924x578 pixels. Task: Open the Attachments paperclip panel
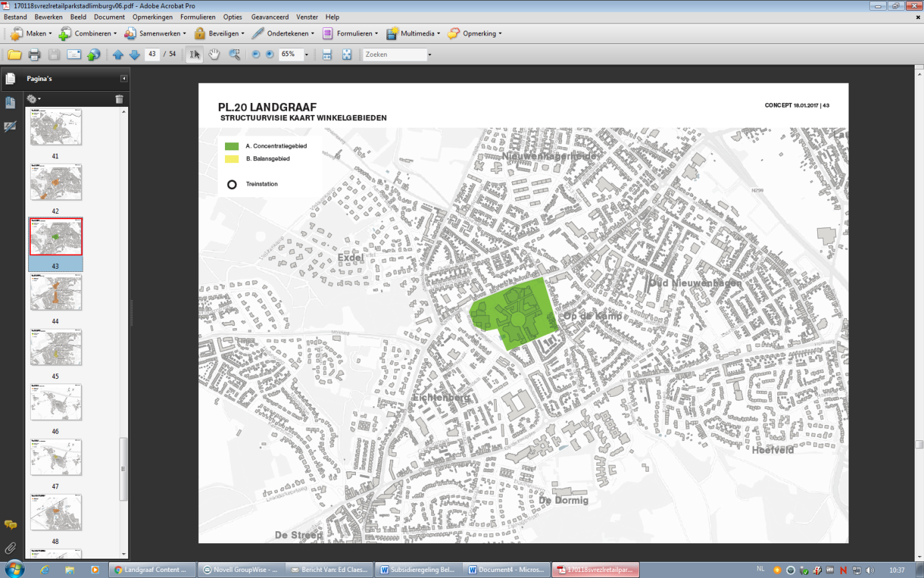click(x=10, y=548)
